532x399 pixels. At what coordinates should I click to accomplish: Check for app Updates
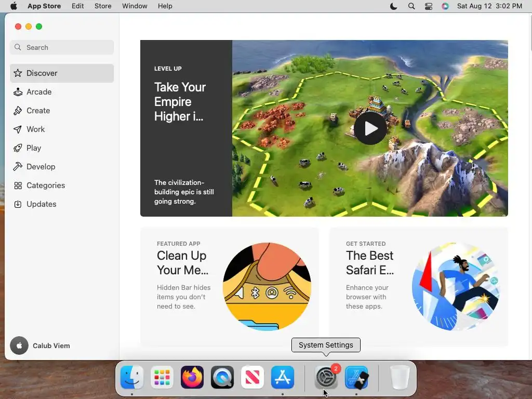[x=62, y=204]
